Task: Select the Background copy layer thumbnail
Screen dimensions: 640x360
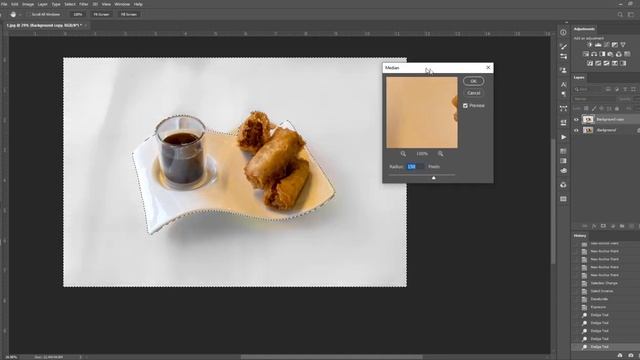Action: coord(588,120)
